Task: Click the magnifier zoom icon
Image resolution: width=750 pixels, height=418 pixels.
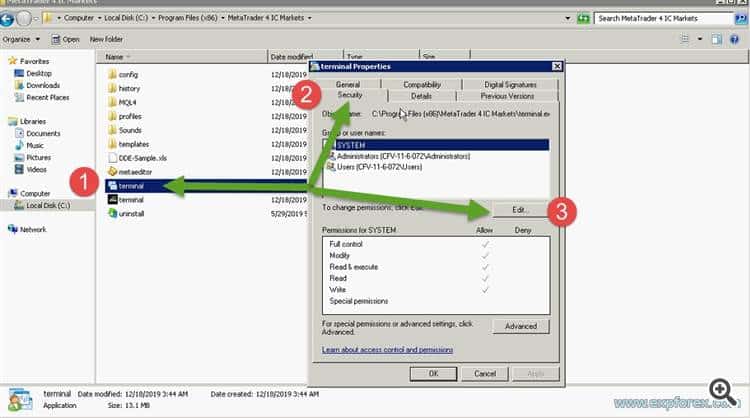Action: (x=719, y=391)
